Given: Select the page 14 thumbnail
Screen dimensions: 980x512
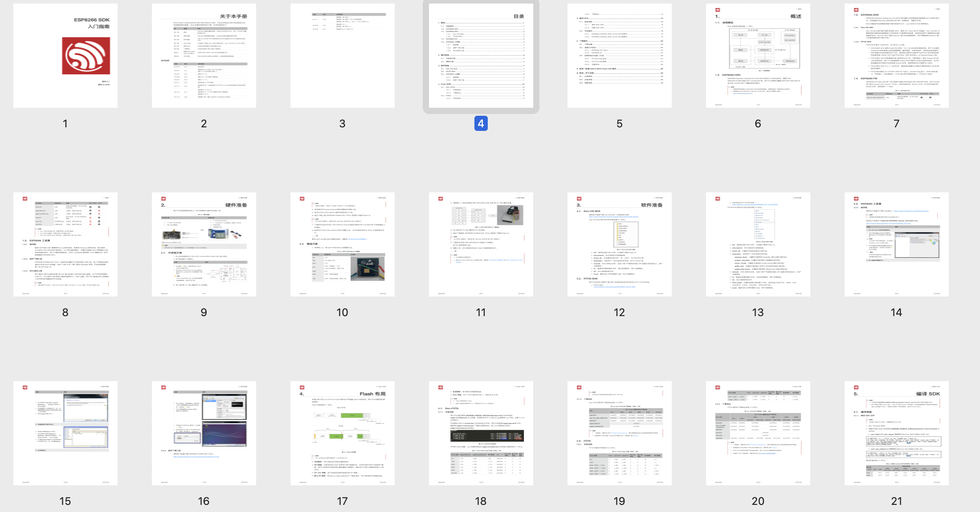Looking at the screenshot, I should (x=897, y=244).
